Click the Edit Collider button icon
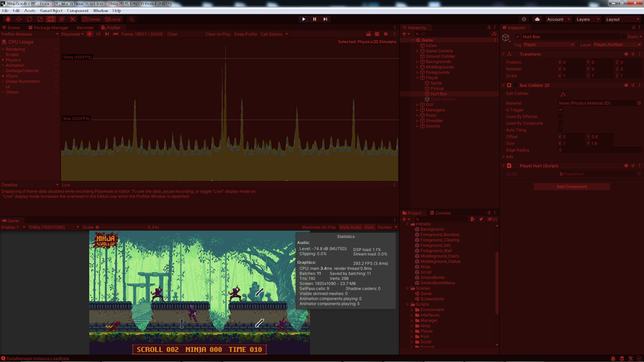 point(563,94)
